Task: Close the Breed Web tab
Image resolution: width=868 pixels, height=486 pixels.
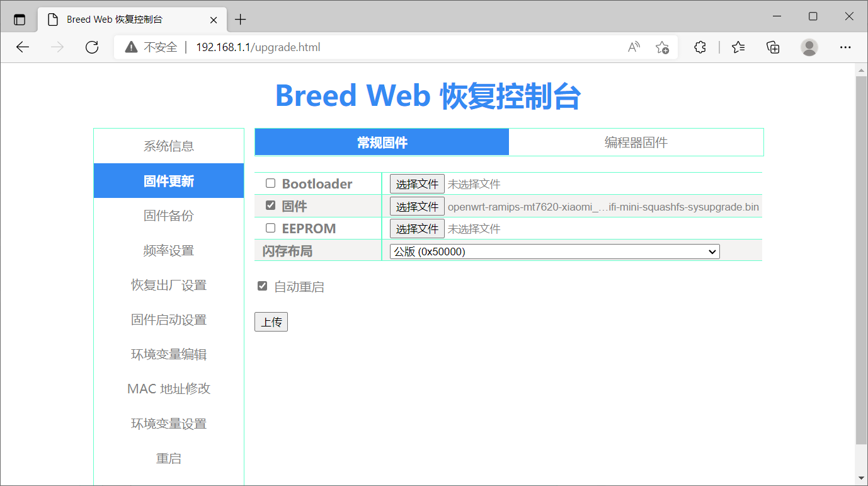Action: coord(214,20)
